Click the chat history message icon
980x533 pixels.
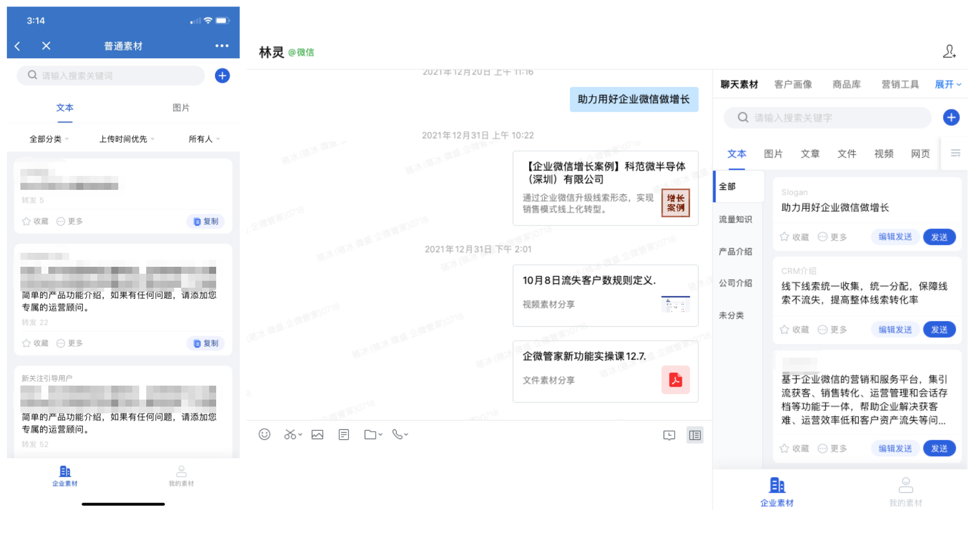(x=669, y=435)
